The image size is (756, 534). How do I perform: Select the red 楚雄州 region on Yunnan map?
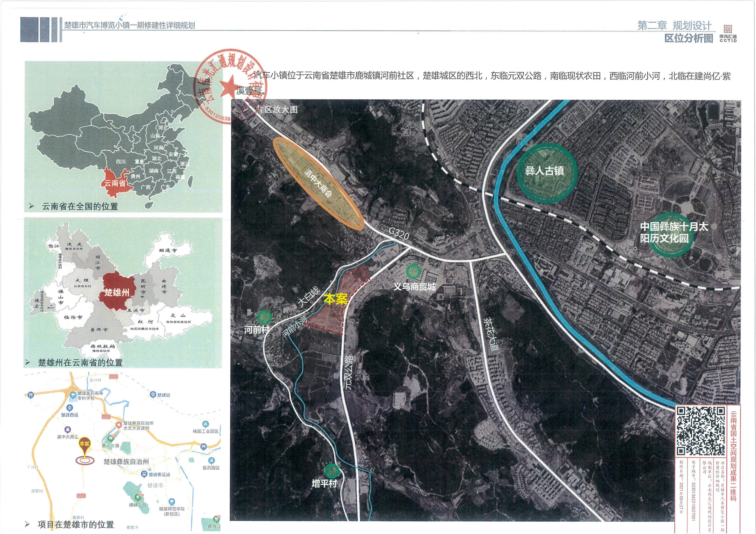117,292
